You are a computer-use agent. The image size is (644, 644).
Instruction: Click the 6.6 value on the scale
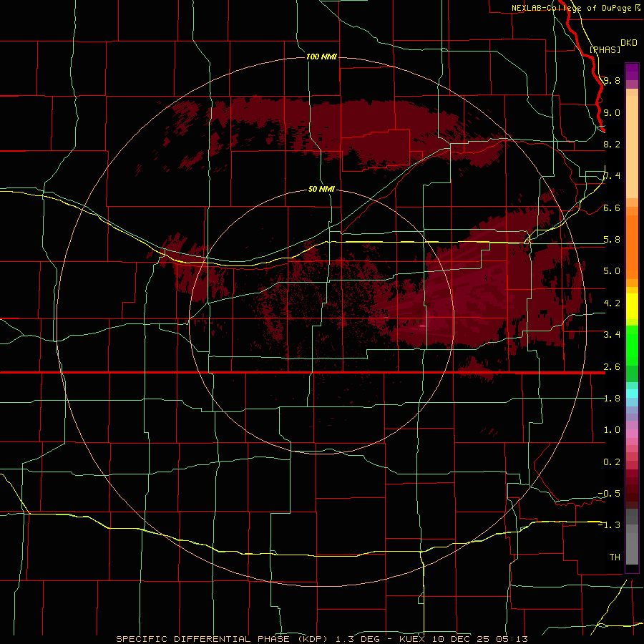(x=612, y=208)
